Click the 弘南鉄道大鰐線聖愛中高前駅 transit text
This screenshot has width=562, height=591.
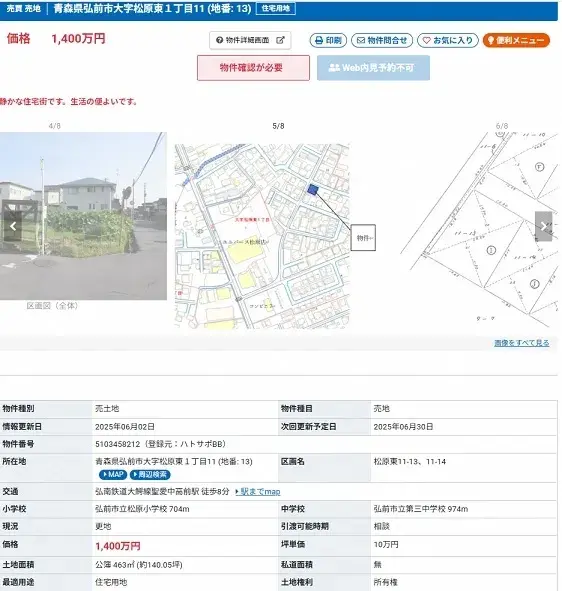point(162,492)
